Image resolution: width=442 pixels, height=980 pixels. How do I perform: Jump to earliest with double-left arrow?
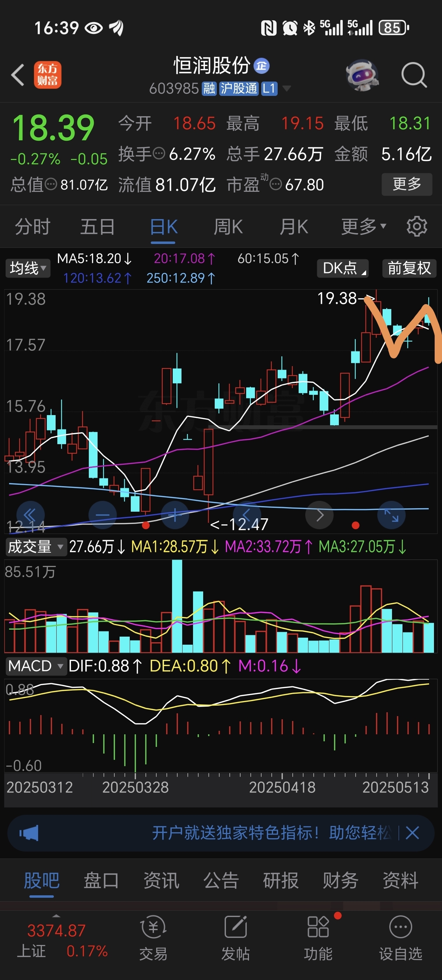pyautogui.click(x=30, y=515)
